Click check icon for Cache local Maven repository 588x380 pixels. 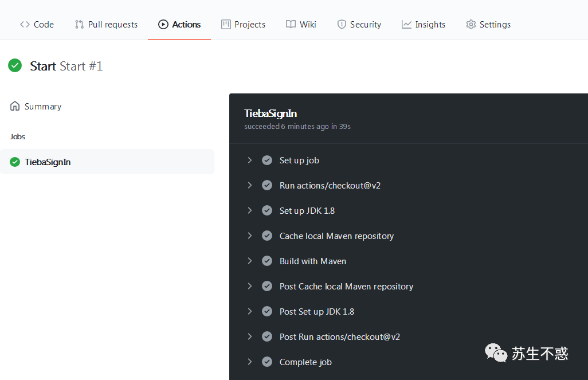267,236
